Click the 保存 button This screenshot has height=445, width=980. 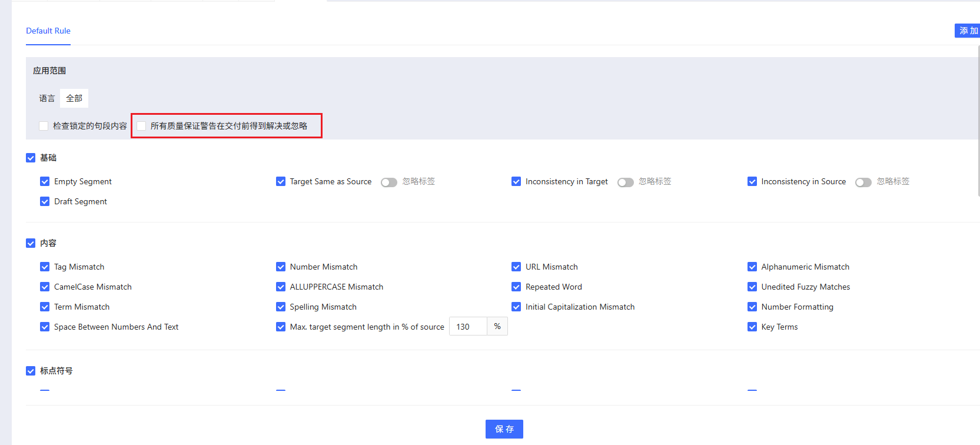[504, 429]
